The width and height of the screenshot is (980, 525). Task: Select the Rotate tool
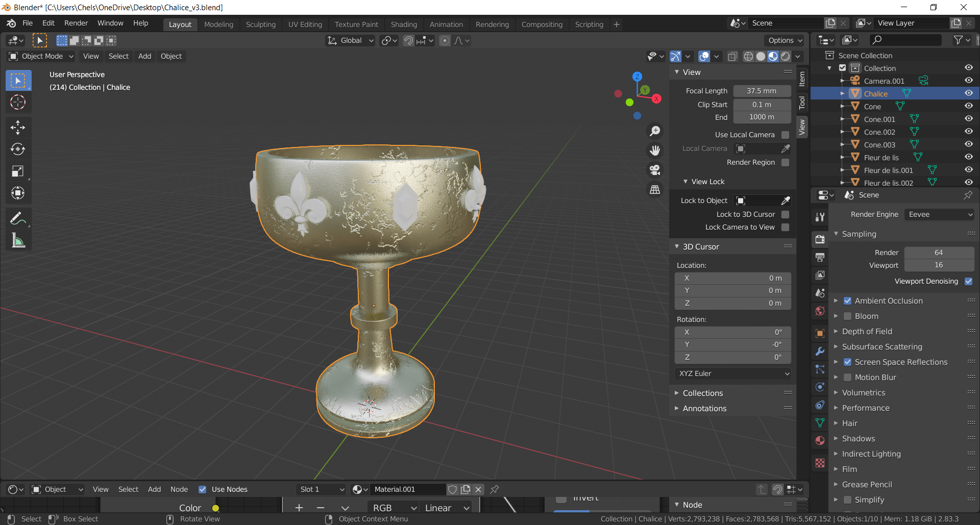(18, 149)
